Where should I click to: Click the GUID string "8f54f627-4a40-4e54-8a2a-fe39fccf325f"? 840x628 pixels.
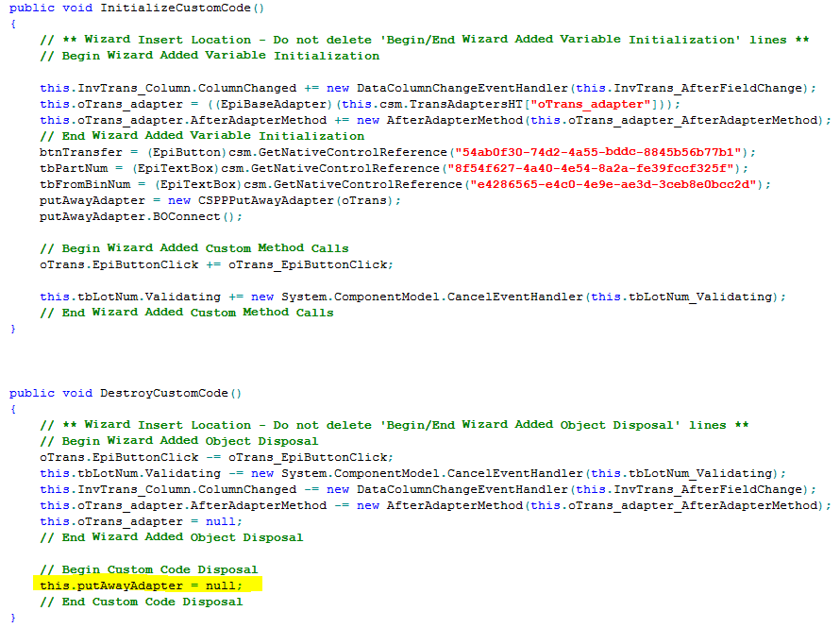[590, 168]
